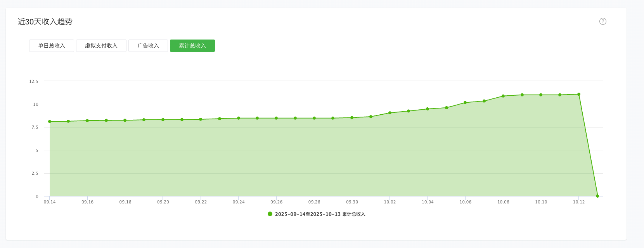The width and height of the screenshot is (644, 248).
Task: Select the 10.06 chart data point
Action: [465, 103]
